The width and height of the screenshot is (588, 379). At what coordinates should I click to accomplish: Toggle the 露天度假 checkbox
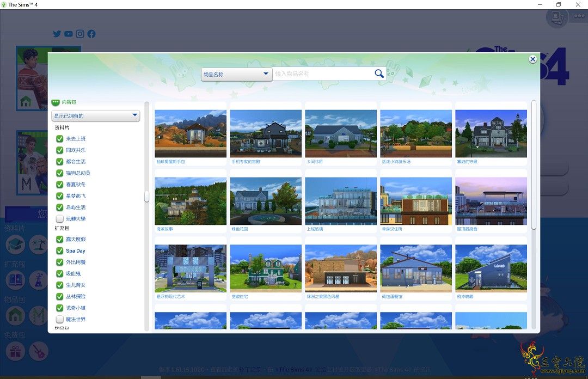pos(60,240)
